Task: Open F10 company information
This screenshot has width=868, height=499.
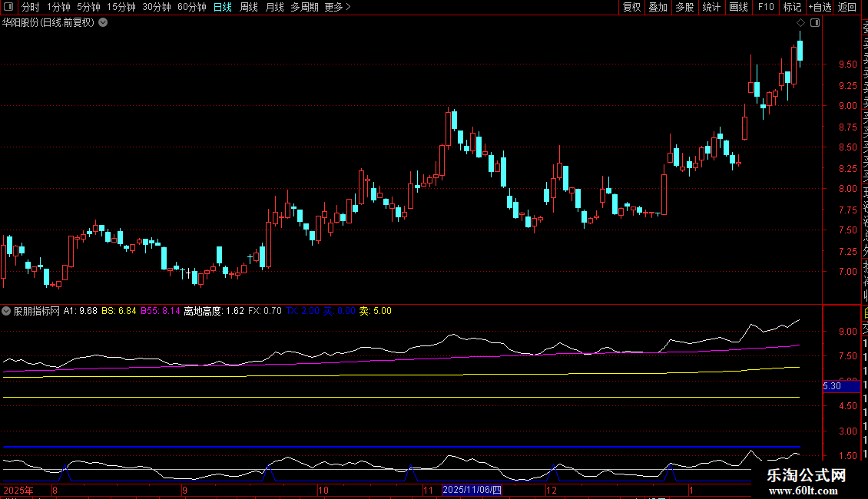Action: [x=766, y=7]
